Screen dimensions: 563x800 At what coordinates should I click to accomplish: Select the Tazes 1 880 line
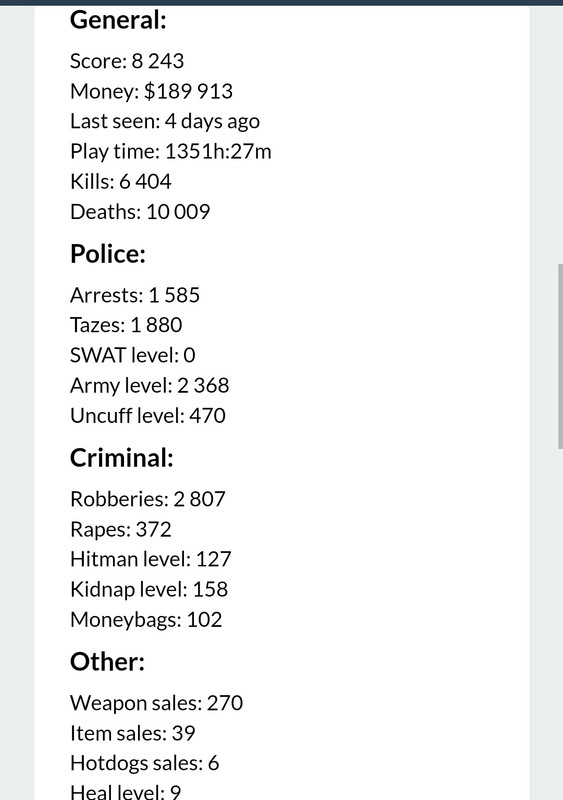(126, 325)
